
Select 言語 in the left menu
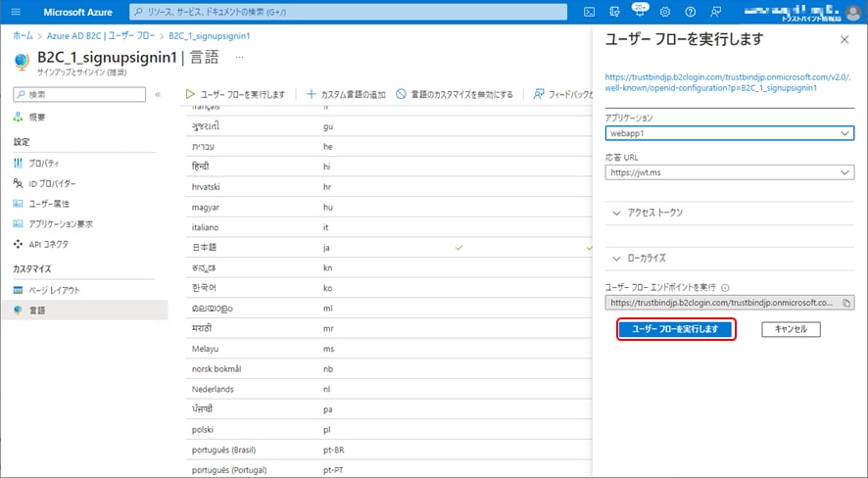[84, 311]
